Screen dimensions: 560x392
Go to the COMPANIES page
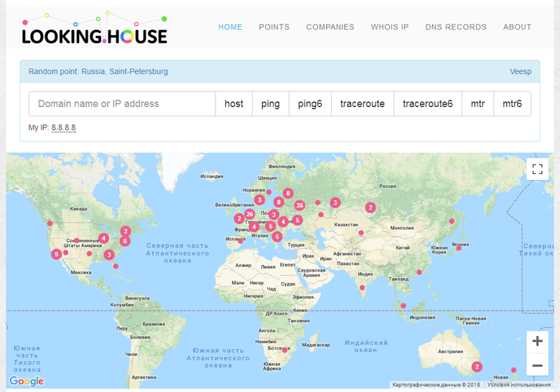330,27
